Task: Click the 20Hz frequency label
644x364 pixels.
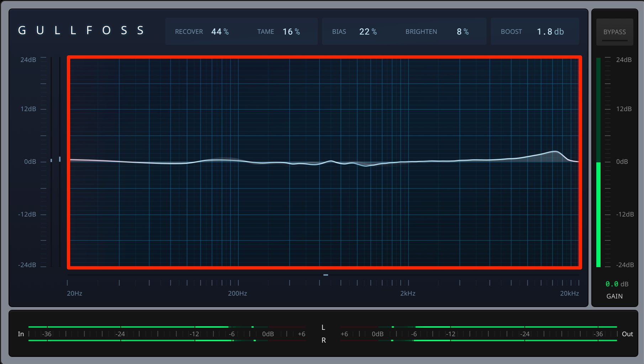Action: [74, 293]
